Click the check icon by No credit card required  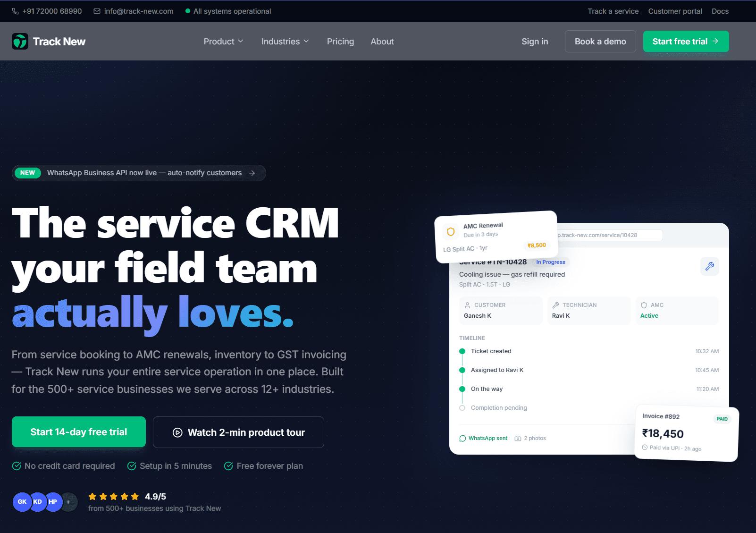coord(17,466)
